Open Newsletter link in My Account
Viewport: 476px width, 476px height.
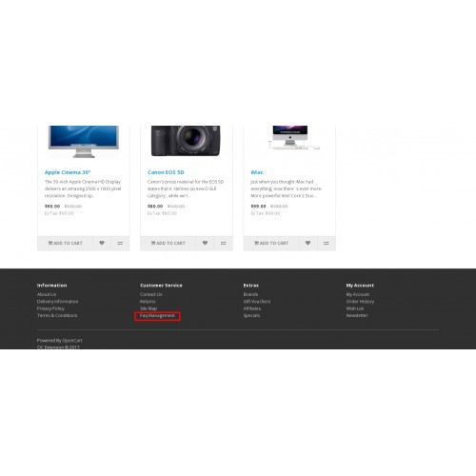pyautogui.click(x=357, y=315)
